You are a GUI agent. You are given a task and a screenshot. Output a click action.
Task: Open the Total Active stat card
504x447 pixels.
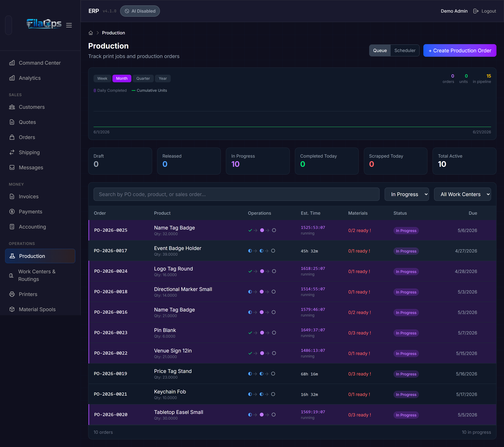[x=464, y=161]
